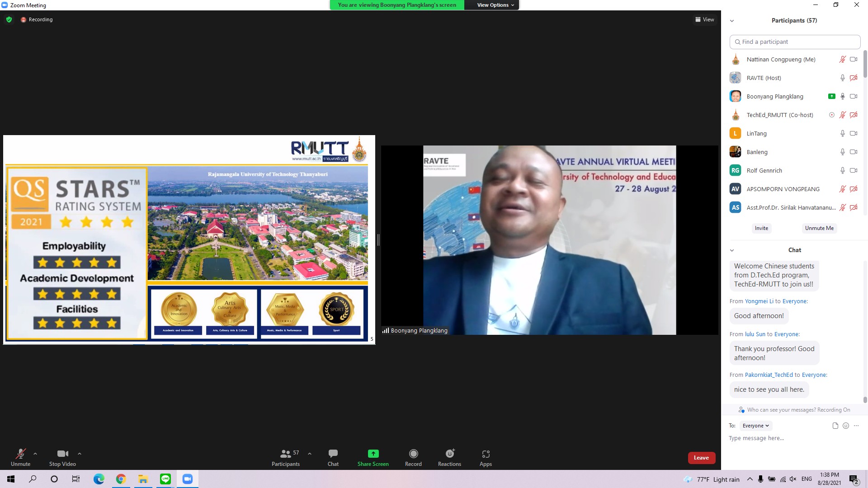Toggle the Participants panel button

tap(286, 457)
